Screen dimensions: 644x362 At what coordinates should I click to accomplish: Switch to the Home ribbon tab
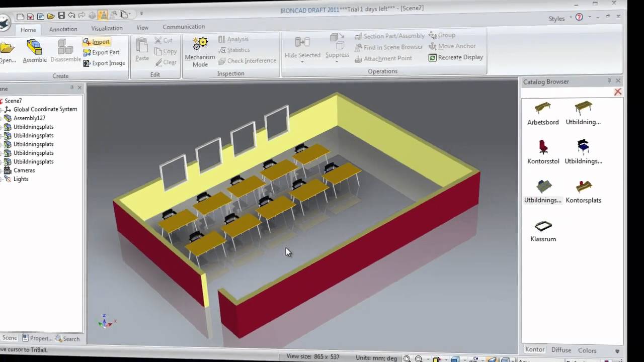tap(28, 30)
